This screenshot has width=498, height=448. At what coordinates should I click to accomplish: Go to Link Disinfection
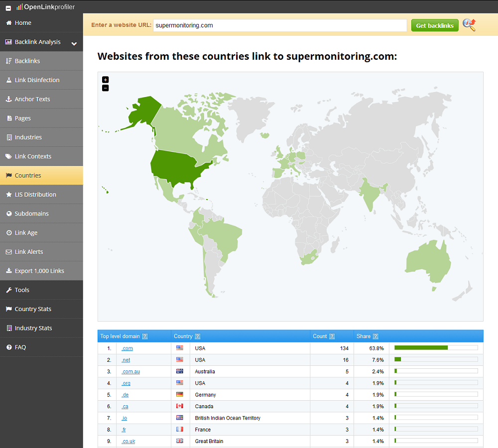point(41,80)
